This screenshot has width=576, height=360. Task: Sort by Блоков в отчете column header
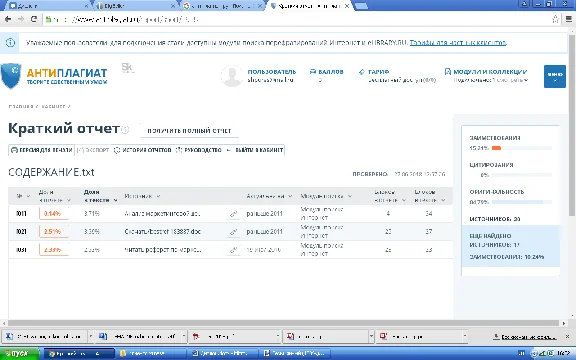pos(390,196)
